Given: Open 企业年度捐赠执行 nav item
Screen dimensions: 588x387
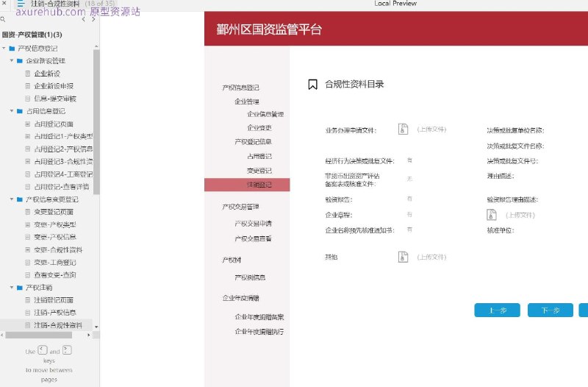Looking at the screenshot, I should coord(259,332).
